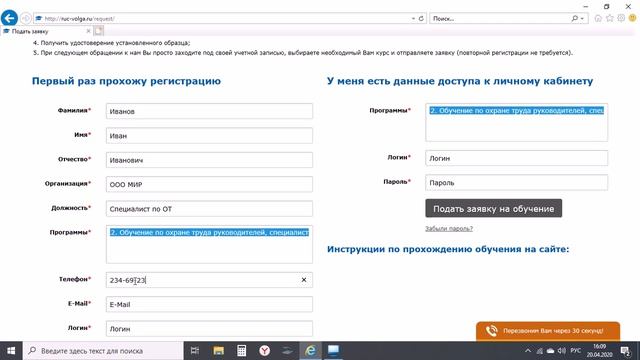Open the search provider dropdown arrow
640x360 pixels.
pos(582,18)
